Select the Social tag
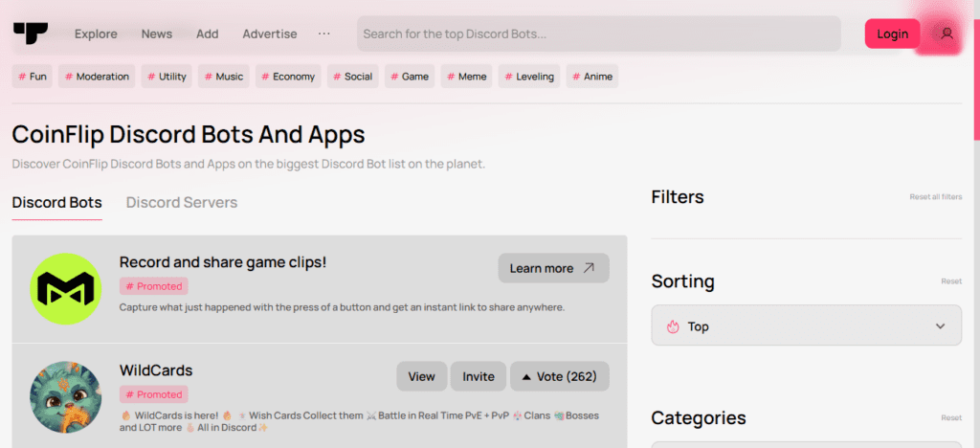The height and width of the screenshot is (448, 980). tap(353, 77)
